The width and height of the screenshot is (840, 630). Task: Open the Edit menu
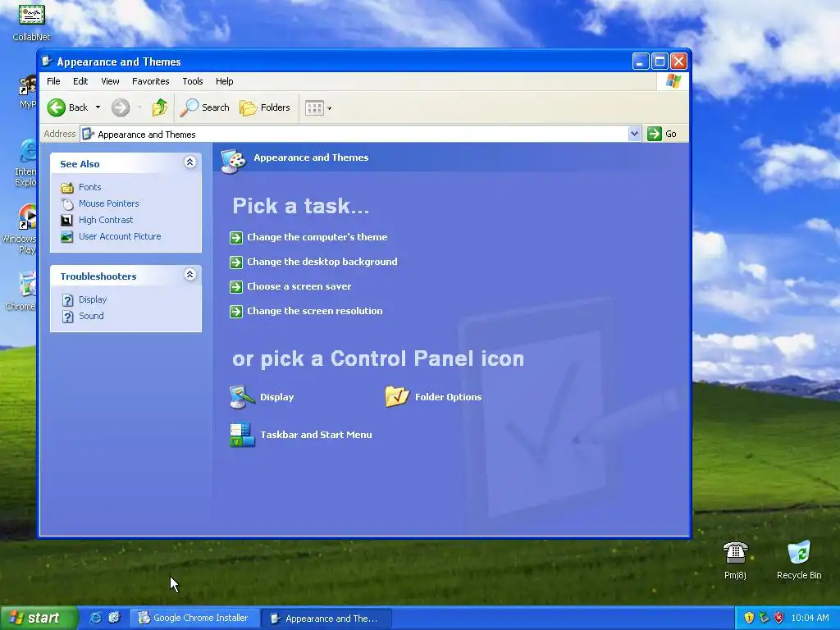pos(80,81)
